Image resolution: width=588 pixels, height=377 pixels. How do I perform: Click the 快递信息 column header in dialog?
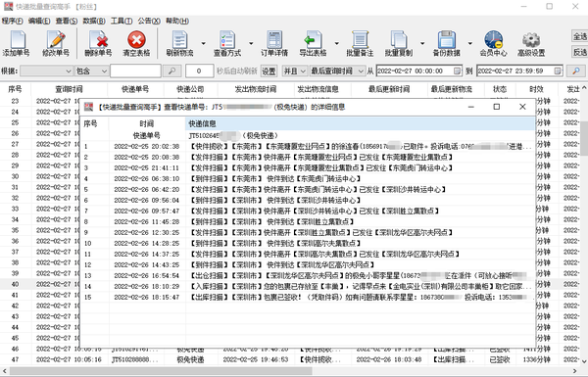(360, 123)
